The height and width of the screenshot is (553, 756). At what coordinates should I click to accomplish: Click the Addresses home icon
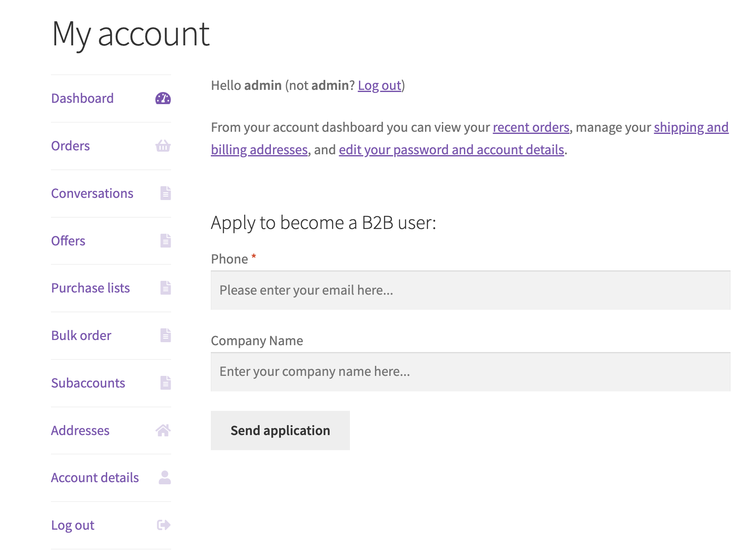(163, 430)
